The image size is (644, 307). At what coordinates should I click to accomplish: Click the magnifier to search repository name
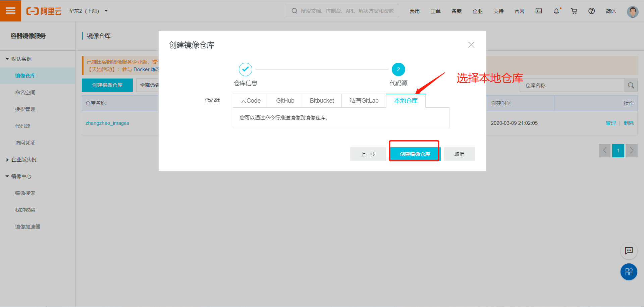[631, 85]
